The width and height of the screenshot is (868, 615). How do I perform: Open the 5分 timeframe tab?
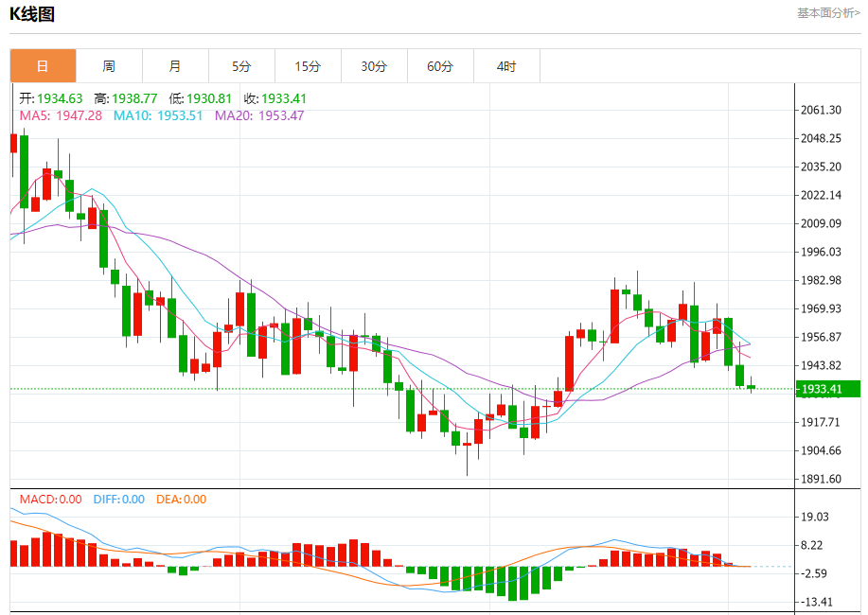tap(242, 66)
